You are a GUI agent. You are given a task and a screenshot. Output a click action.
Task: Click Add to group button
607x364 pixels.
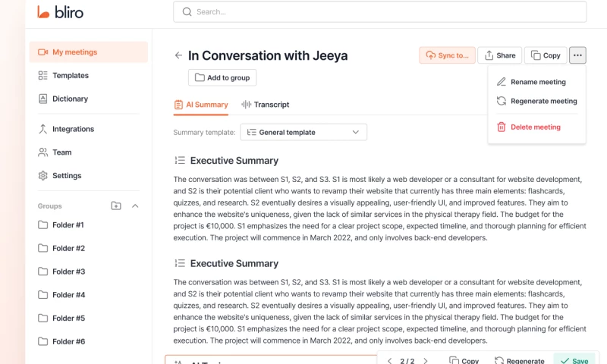(222, 77)
